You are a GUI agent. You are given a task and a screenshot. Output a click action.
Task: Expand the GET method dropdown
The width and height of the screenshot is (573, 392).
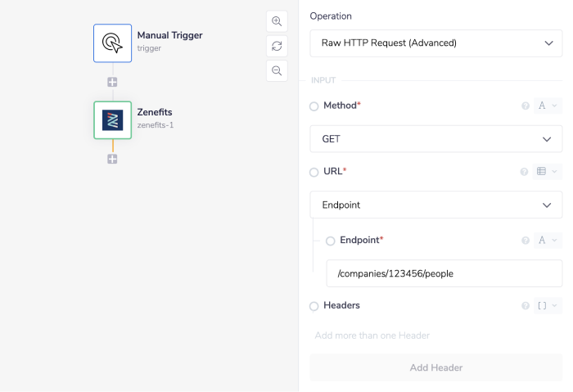pos(435,139)
